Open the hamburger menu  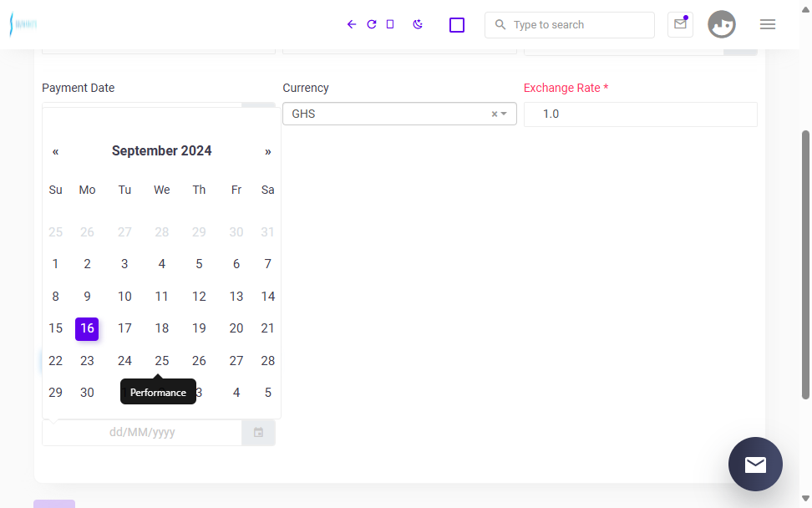click(768, 24)
